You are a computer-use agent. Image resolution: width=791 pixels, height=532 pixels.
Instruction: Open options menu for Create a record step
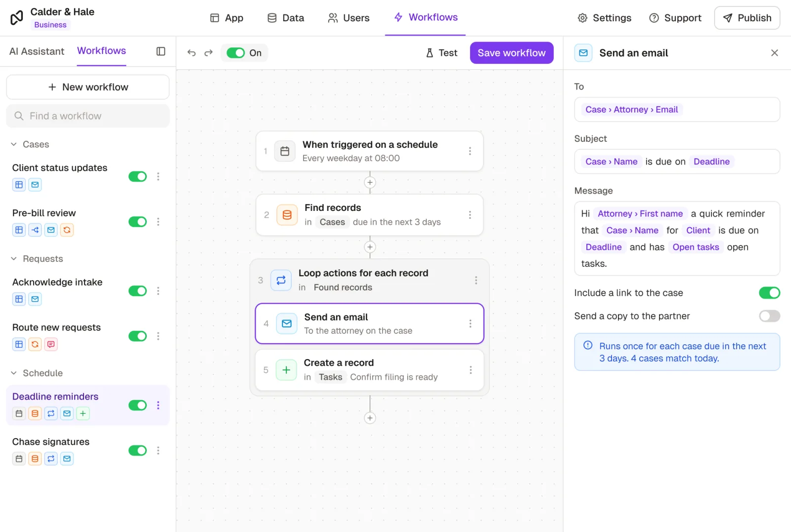(470, 370)
